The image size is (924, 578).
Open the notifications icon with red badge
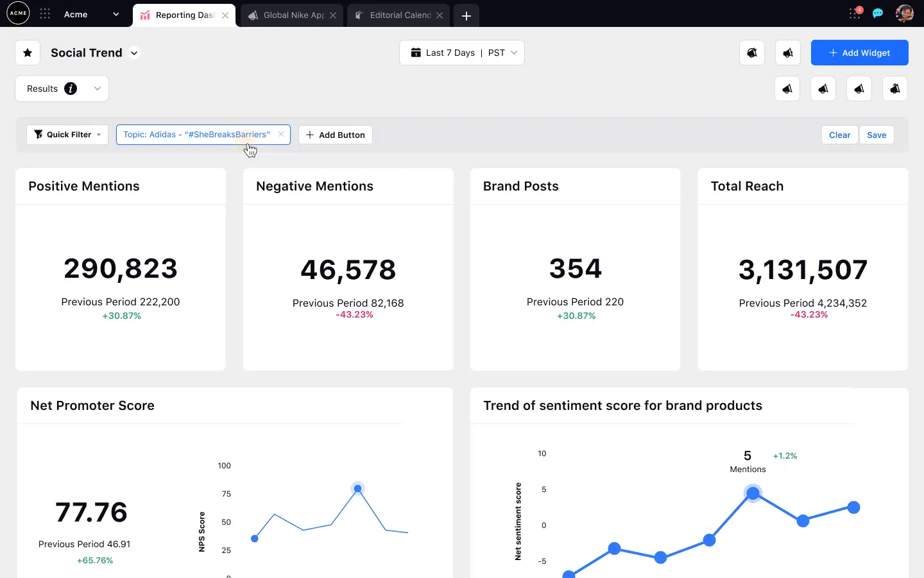coord(855,13)
